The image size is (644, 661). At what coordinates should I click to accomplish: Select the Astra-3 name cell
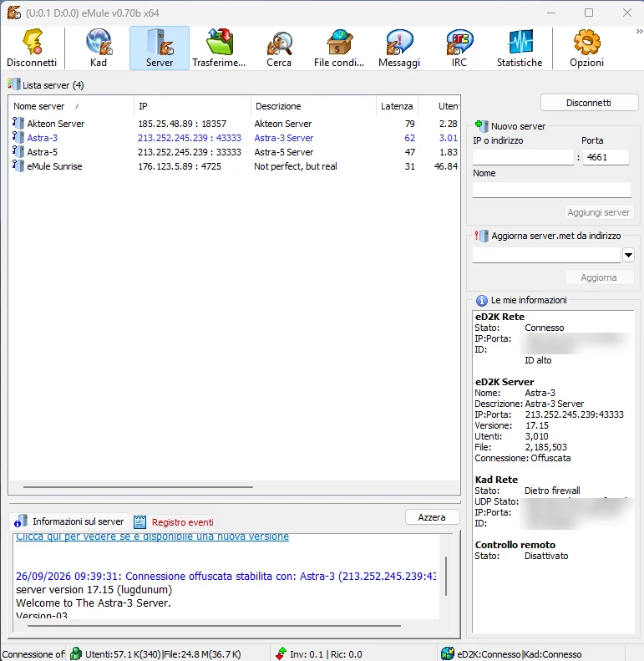pyautogui.click(x=43, y=138)
